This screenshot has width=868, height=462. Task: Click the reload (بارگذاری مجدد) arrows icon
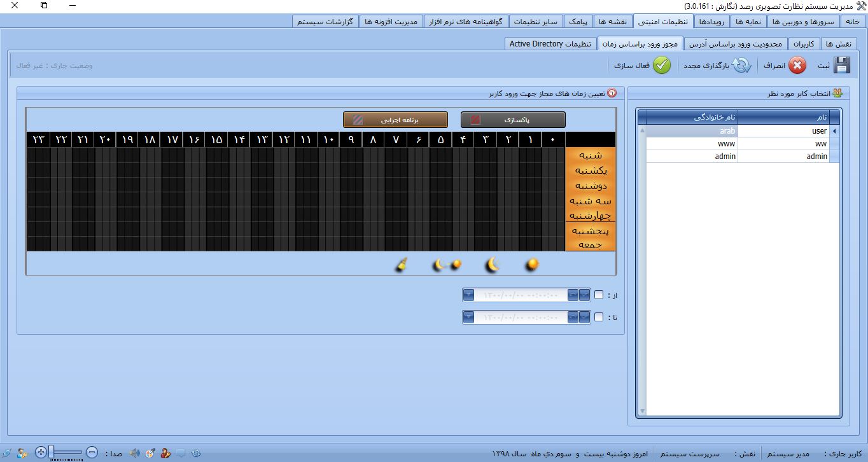(741, 66)
